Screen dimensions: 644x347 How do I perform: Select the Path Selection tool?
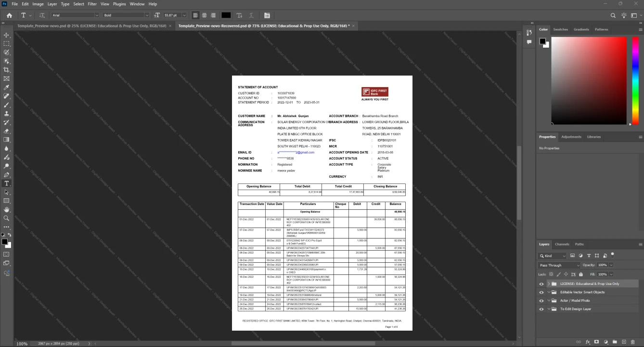pos(7,192)
